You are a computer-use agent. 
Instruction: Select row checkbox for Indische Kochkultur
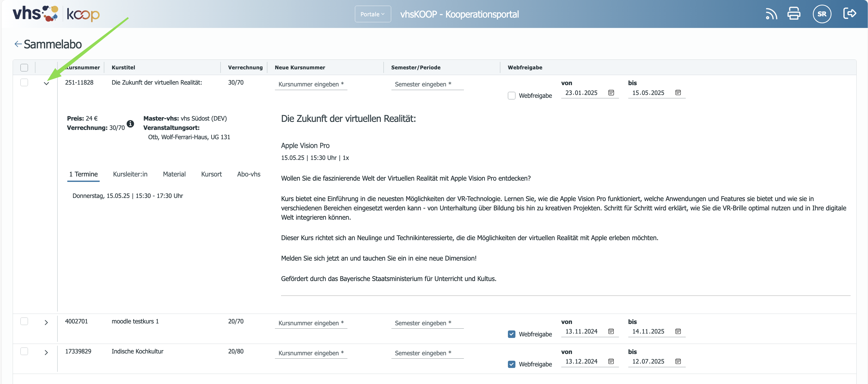24,351
